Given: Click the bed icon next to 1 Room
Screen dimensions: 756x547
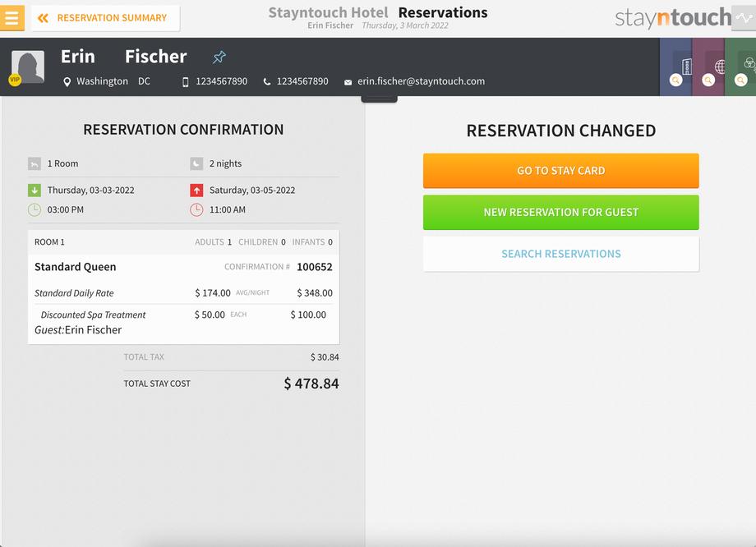Looking at the screenshot, I should [x=35, y=164].
